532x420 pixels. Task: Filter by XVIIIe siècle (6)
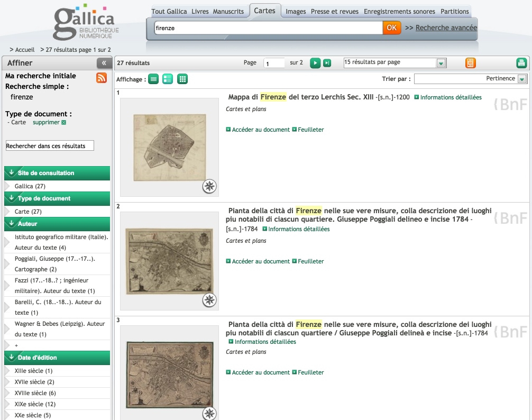pos(35,393)
